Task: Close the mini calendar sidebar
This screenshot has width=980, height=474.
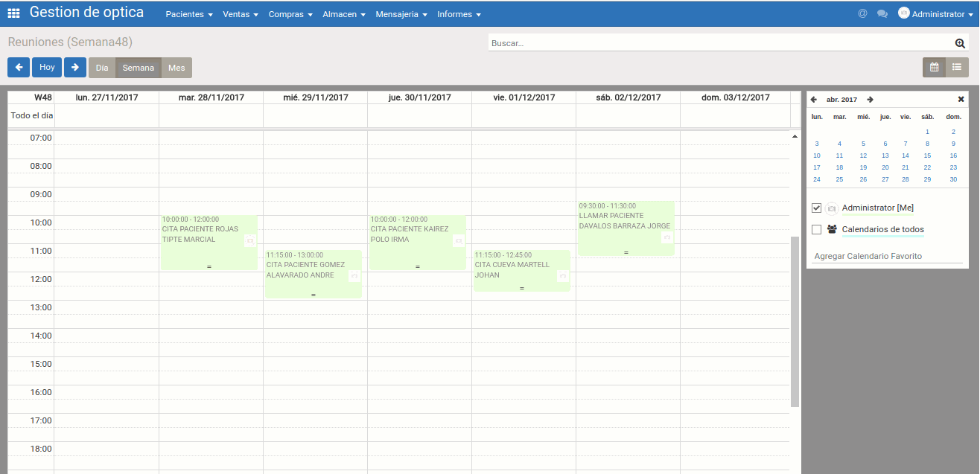Action: [x=961, y=100]
